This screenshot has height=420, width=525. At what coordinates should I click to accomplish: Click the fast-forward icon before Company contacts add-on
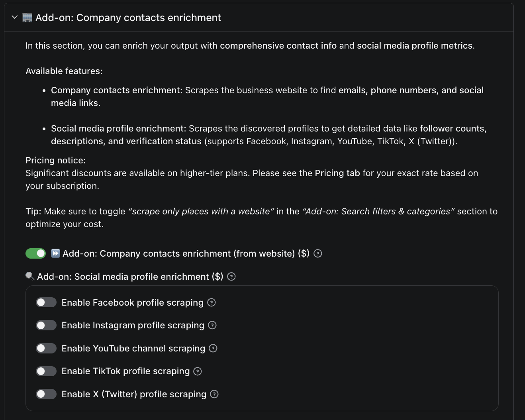[55, 253]
